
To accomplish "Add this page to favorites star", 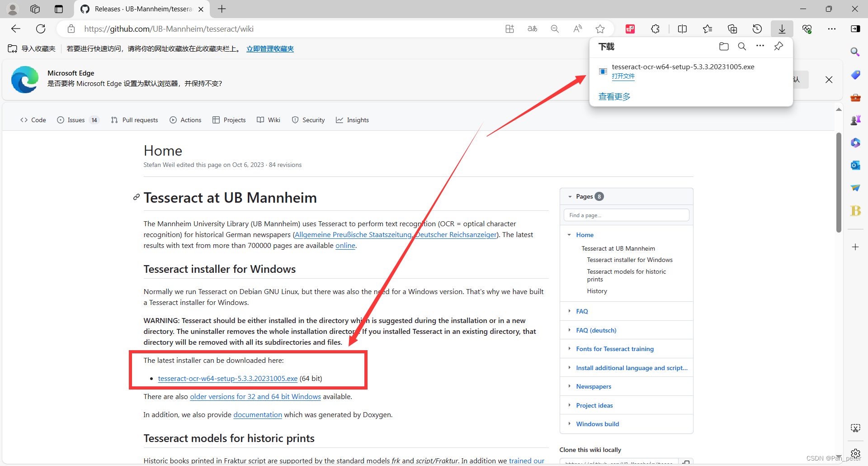I will coord(600,29).
